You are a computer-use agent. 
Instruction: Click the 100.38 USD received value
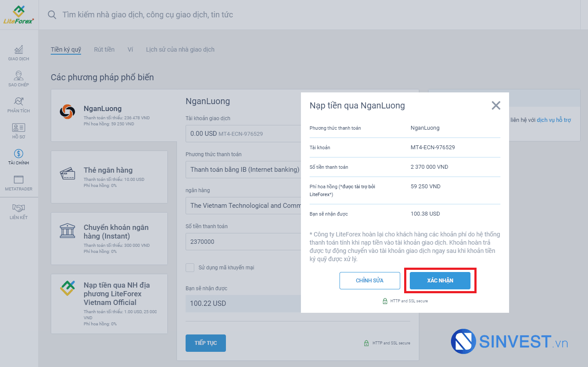click(425, 214)
